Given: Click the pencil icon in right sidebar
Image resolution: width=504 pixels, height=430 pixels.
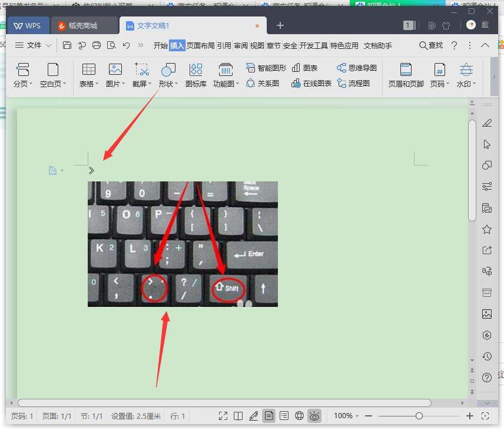Looking at the screenshot, I should tap(487, 123).
